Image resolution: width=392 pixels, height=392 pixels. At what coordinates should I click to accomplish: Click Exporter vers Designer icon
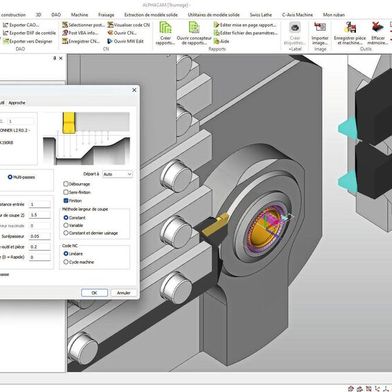(x=6, y=41)
